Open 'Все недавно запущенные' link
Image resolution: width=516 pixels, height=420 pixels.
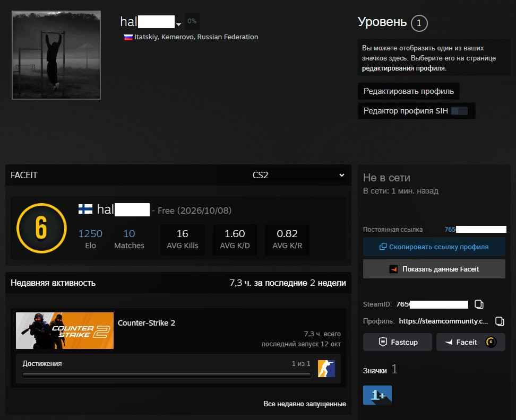point(304,404)
